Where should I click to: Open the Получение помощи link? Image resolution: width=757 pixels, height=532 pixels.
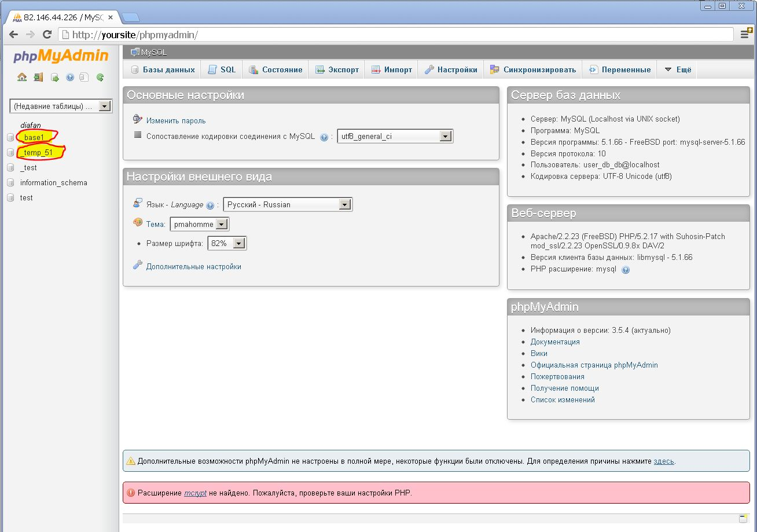(565, 388)
